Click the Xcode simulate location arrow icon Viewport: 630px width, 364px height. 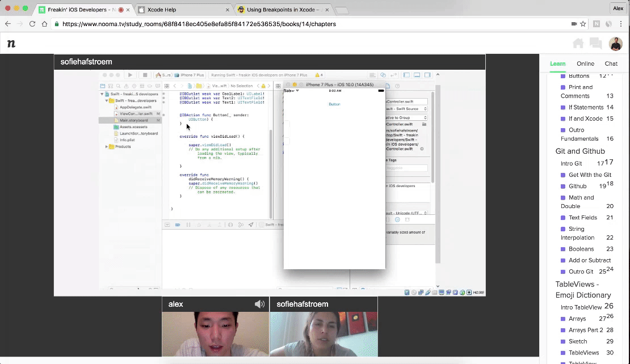251,225
